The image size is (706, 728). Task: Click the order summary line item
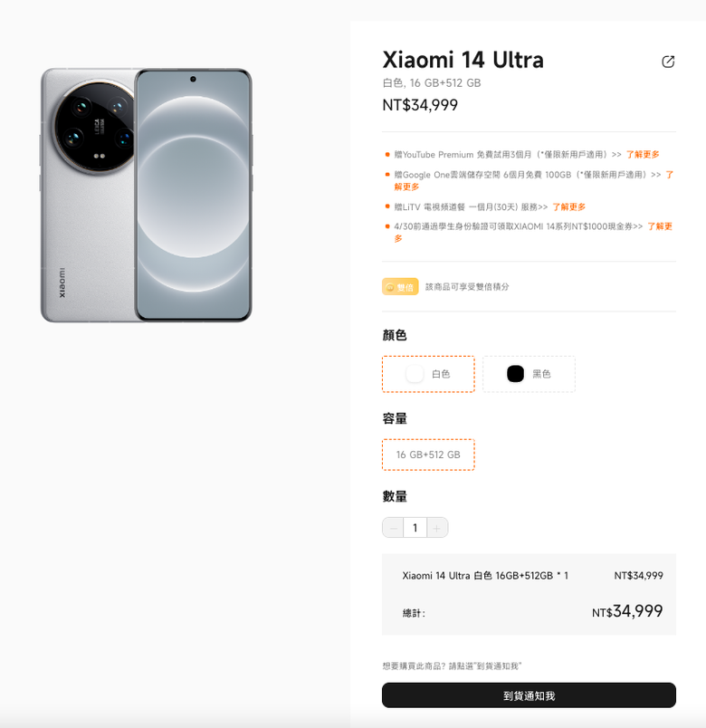485,576
